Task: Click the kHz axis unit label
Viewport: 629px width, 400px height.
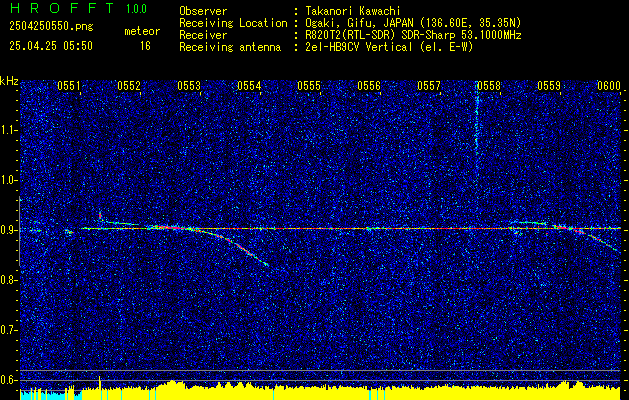Action: [x=9, y=81]
